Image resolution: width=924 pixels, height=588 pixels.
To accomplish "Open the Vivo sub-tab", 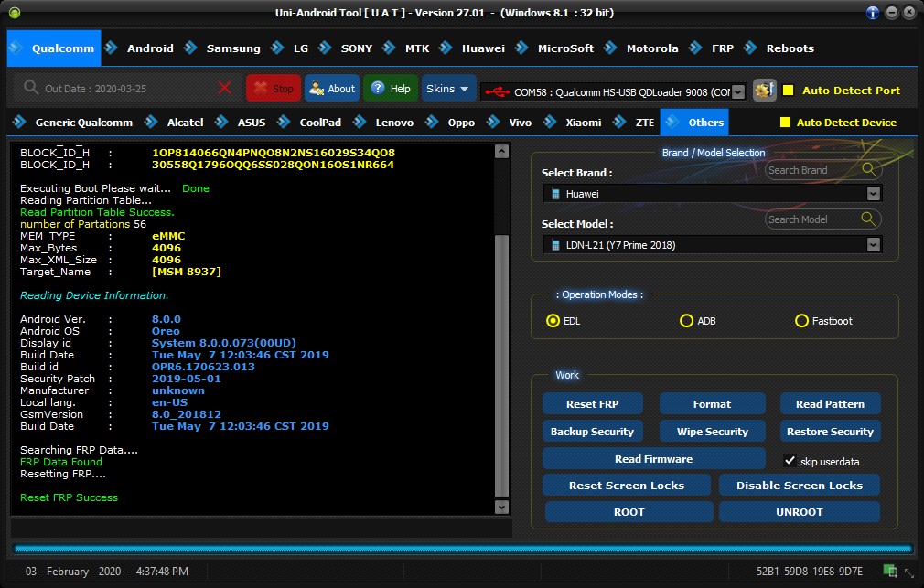I will [510, 123].
